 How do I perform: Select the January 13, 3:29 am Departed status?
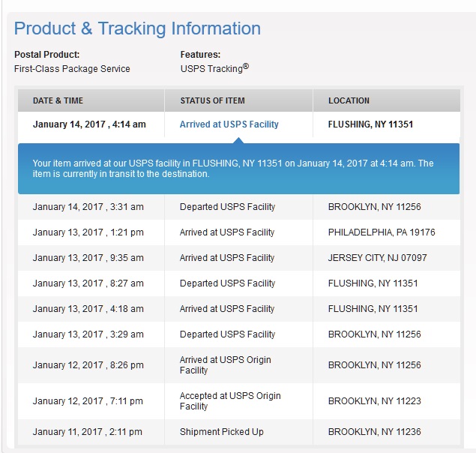tap(227, 334)
